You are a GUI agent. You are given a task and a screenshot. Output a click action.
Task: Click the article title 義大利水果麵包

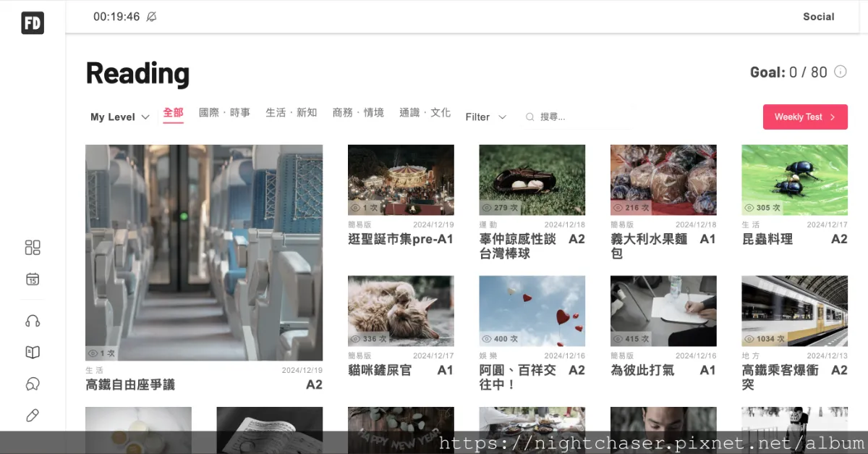[x=649, y=246]
